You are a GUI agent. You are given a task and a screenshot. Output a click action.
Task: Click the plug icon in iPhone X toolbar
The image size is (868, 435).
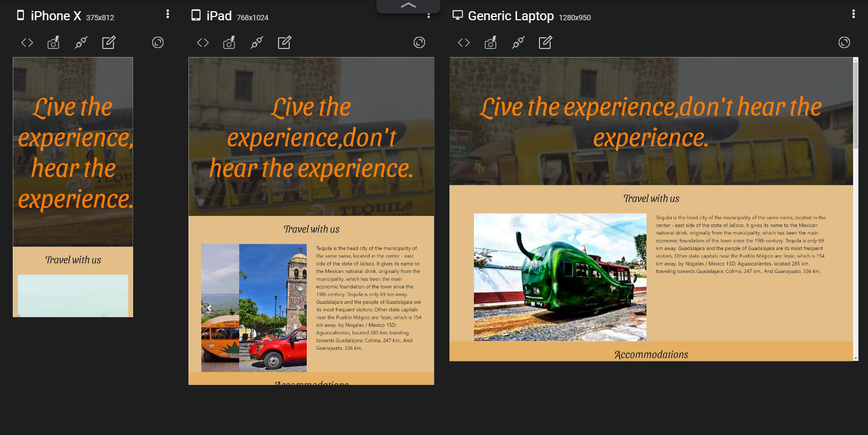click(x=81, y=43)
